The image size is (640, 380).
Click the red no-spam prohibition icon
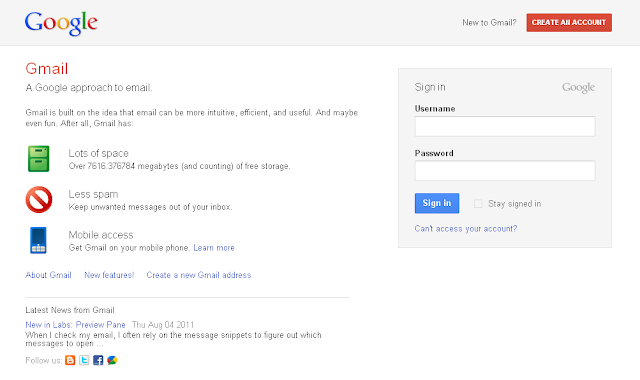tap(39, 200)
